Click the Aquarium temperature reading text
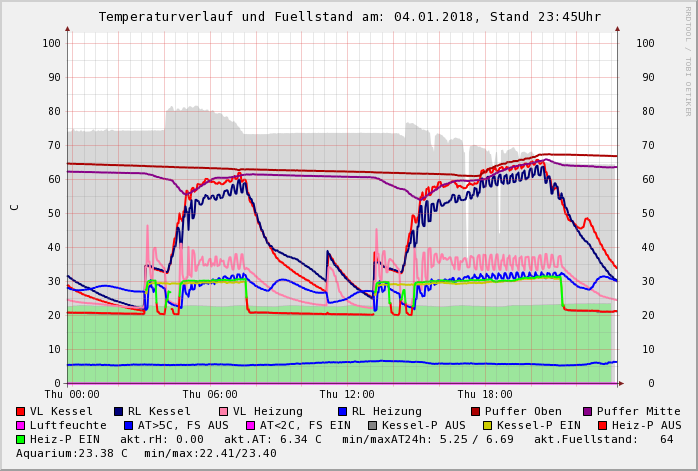The width and height of the screenshot is (698, 471). (x=73, y=453)
